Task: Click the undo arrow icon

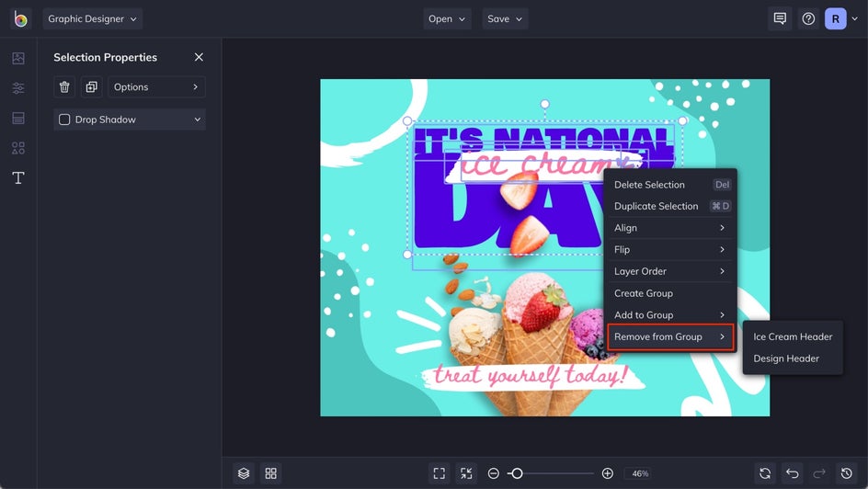Action: tap(793, 473)
